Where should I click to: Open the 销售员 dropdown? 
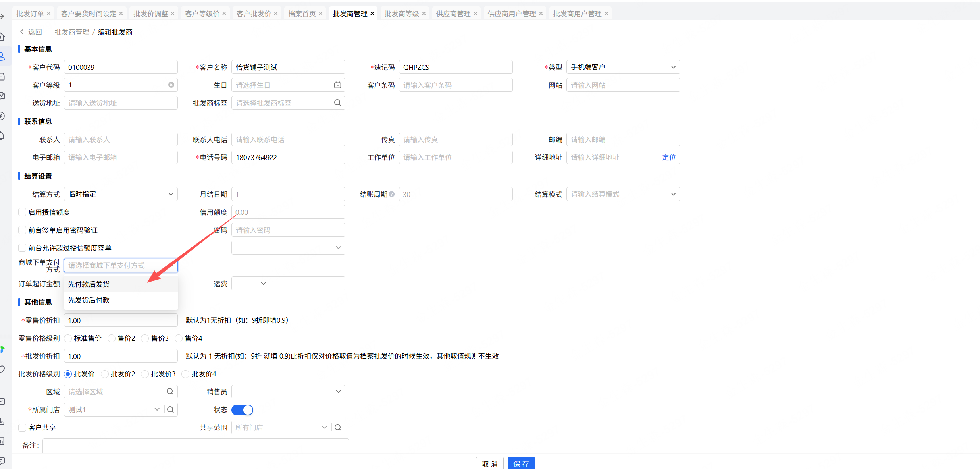pyautogui.click(x=288, y=392)
